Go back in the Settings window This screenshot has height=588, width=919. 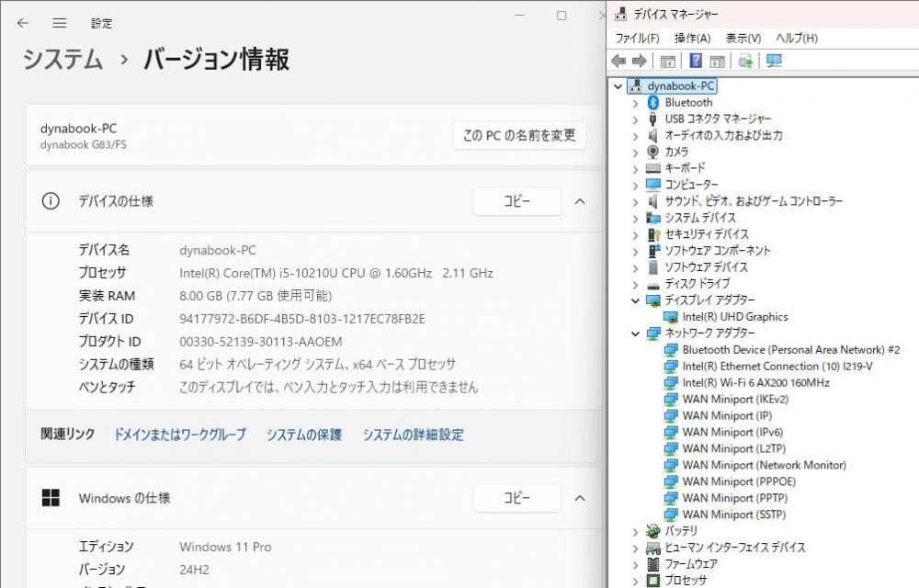click(23, 23)
